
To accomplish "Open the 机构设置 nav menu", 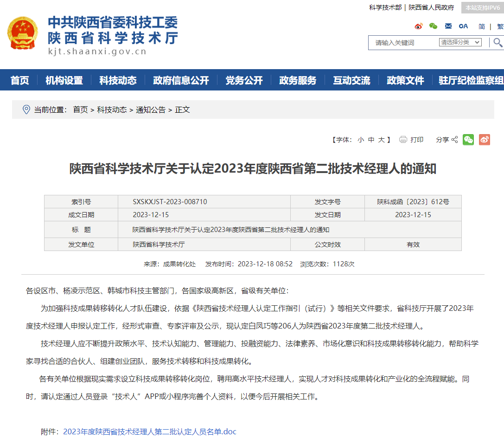I will pyautogui.click(x=64, y=80).
